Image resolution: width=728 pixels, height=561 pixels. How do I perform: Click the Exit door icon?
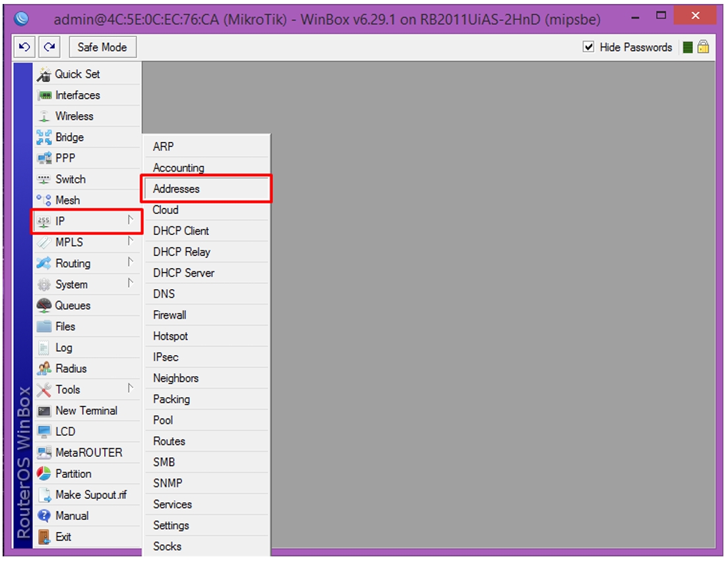(44, 537)
